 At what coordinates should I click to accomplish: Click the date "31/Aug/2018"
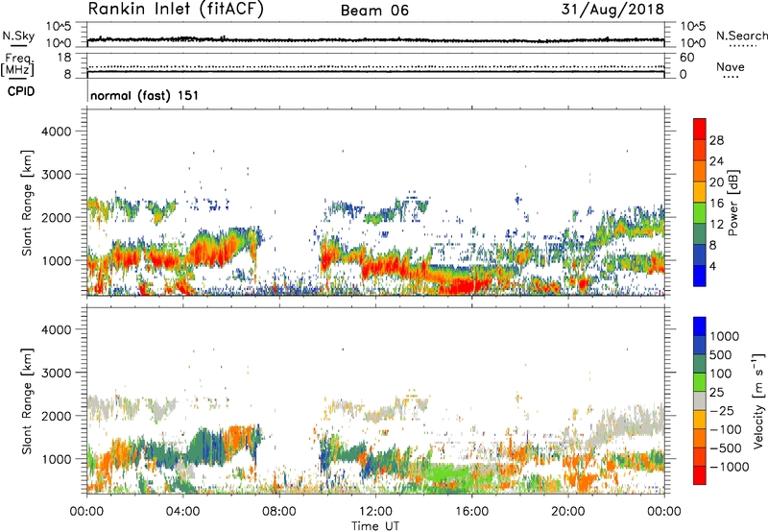pos(612,10)
